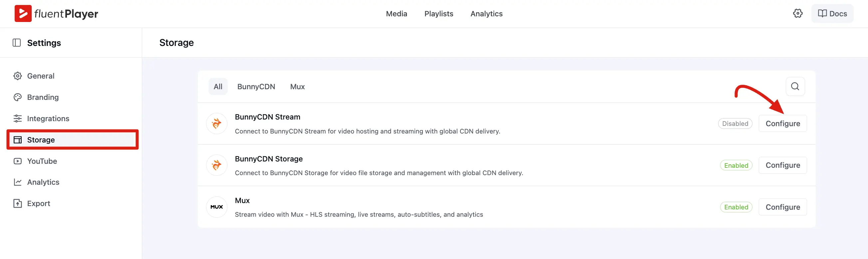Click the BunnyCDN Storage title
This screenshot has width=868, height=259.
pyautogui.click(x=269, y=159)
